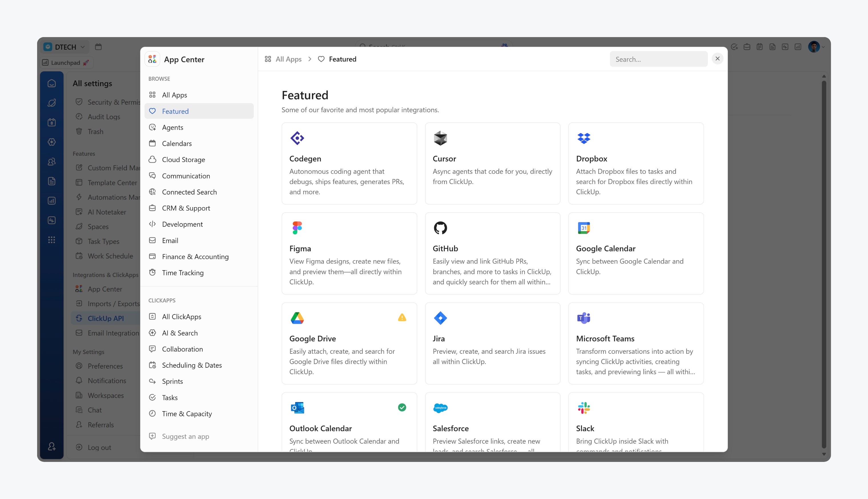Click the Google Calendar icon
Viewport: 868px width, 499px height.
(x=583, y=228)
